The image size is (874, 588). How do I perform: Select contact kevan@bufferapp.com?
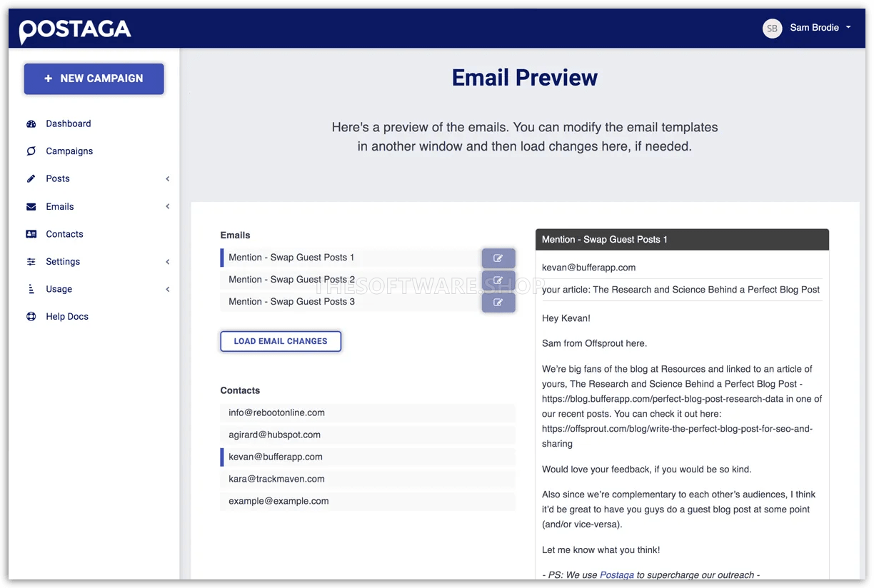tap(368, 457)
